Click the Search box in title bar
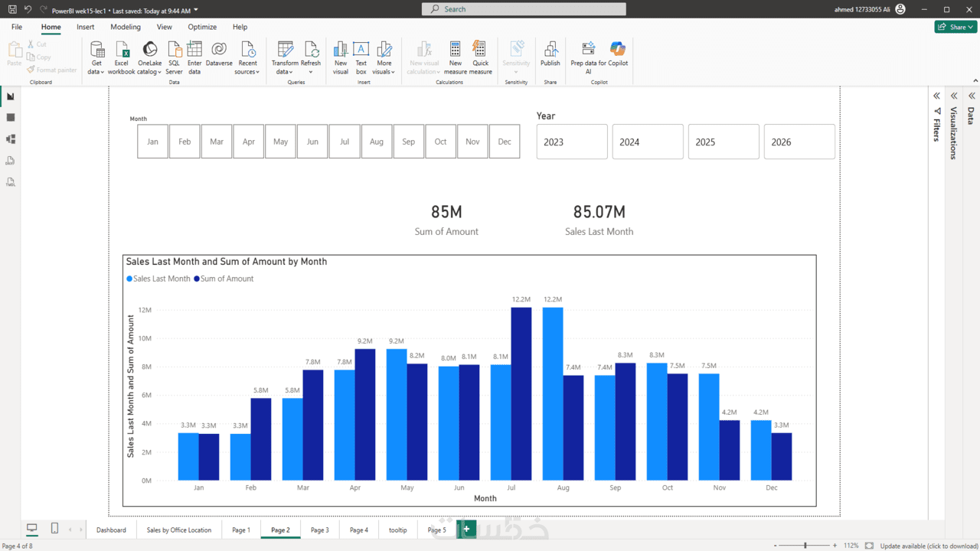980x551 pixels. click(x=524, y=9)
